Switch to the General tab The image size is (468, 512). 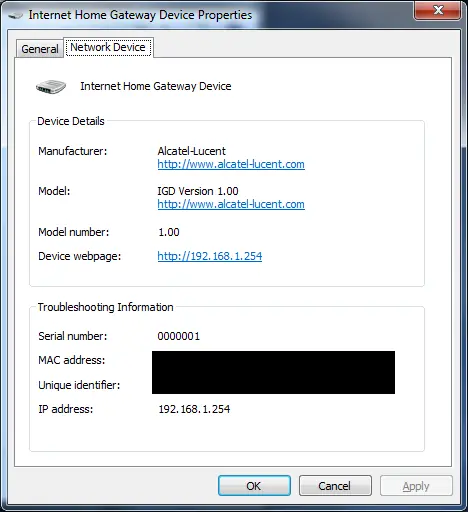point(40,49)
